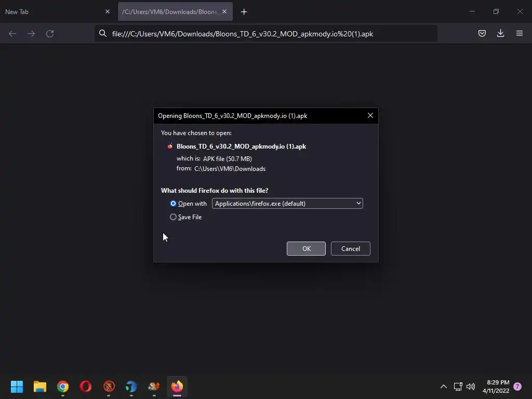Switch to the Downloads/Bloons file tab
Image resolution: width=532 pixels, height=399 pixels.
(176, 11)
